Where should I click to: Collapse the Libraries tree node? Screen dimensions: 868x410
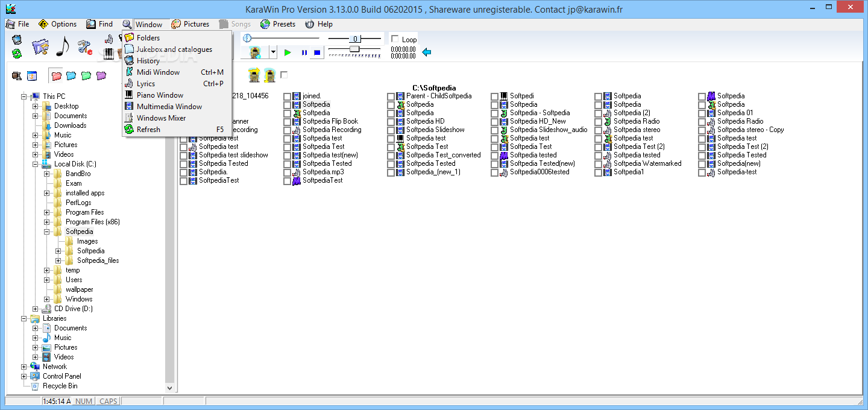point(24,318)
